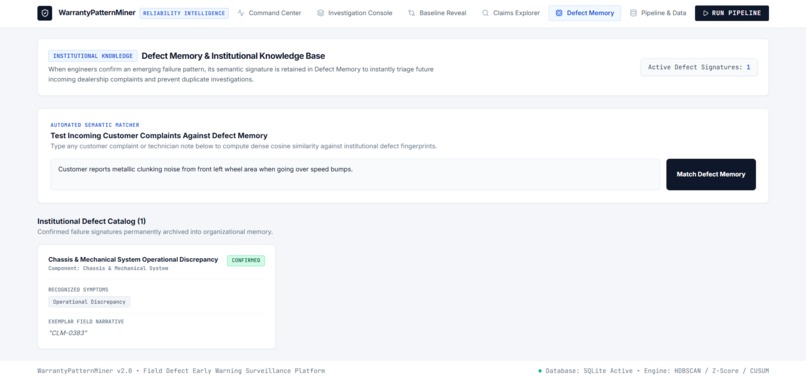This screenshot has width=806, height=378.
Task: Click the Recognized Symptoms label
Action: point(78,290)
